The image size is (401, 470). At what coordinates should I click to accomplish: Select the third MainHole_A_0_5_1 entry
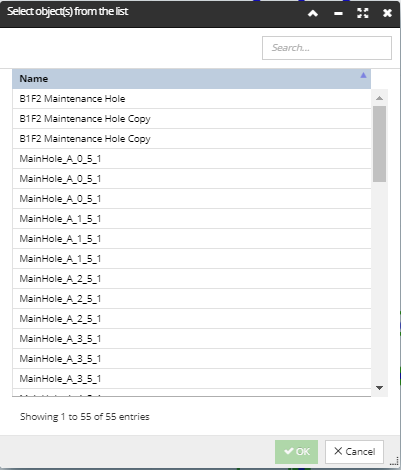pyautogui.click(x=192, y=199)
